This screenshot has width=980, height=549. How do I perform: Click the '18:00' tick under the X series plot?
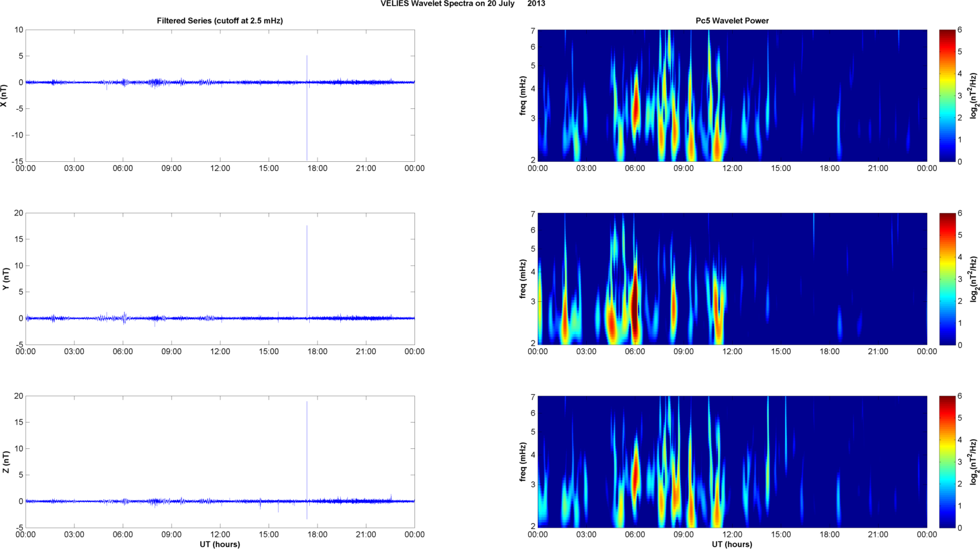[317, 168]
